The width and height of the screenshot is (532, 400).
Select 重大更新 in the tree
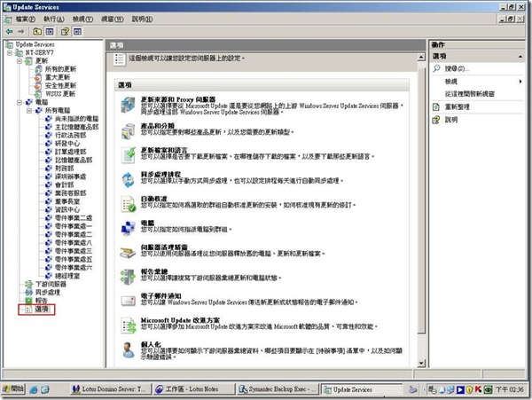coord(58,77)
